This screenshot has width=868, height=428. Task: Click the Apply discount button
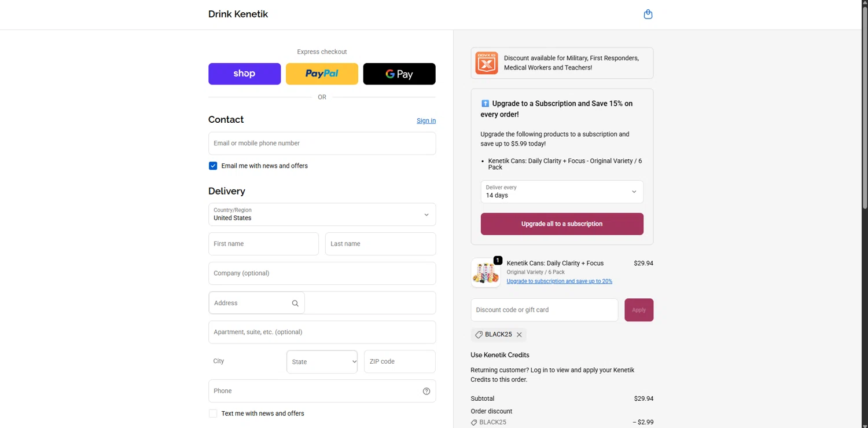639,310
